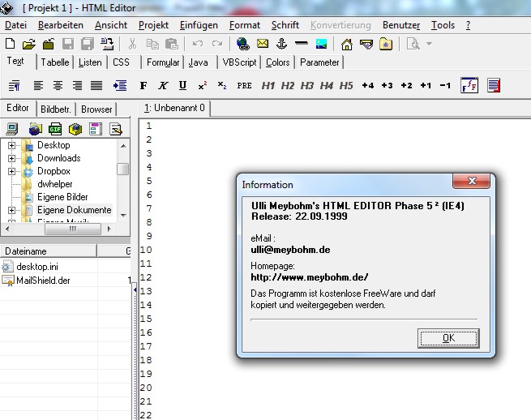Click the center-align text icon
531x420 pixels.
click(58, 85)
